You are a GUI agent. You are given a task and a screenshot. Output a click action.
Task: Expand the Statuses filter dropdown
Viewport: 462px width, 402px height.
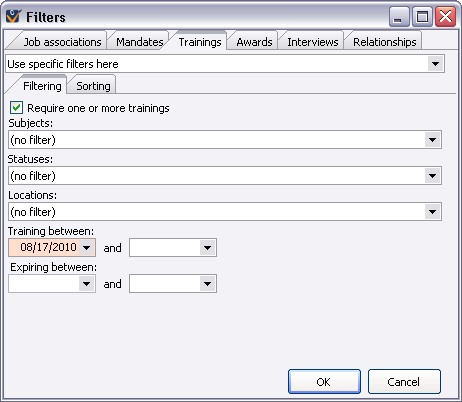pyautogui.click(x=432, y=176)
